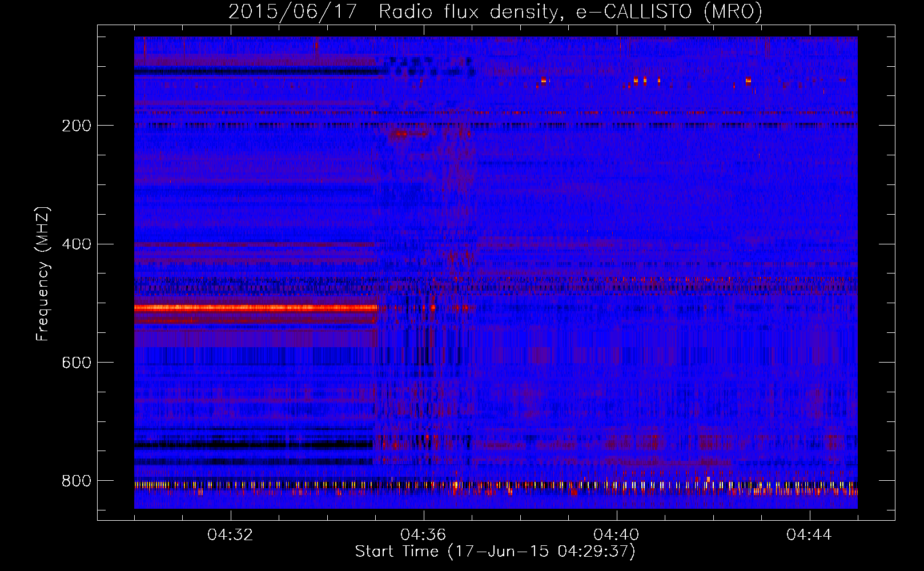924x571 pixels.
Task: Click the '04:40' time tick label
Action: pos(616,535)
